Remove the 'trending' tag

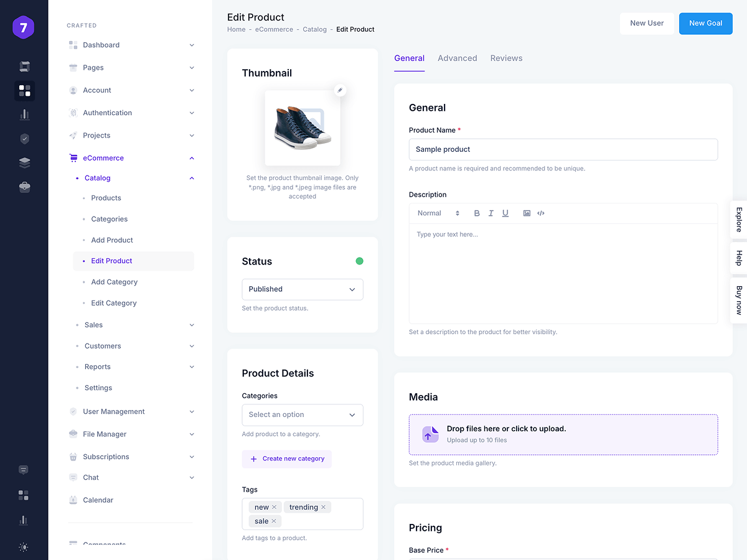(x=324, y=507)
